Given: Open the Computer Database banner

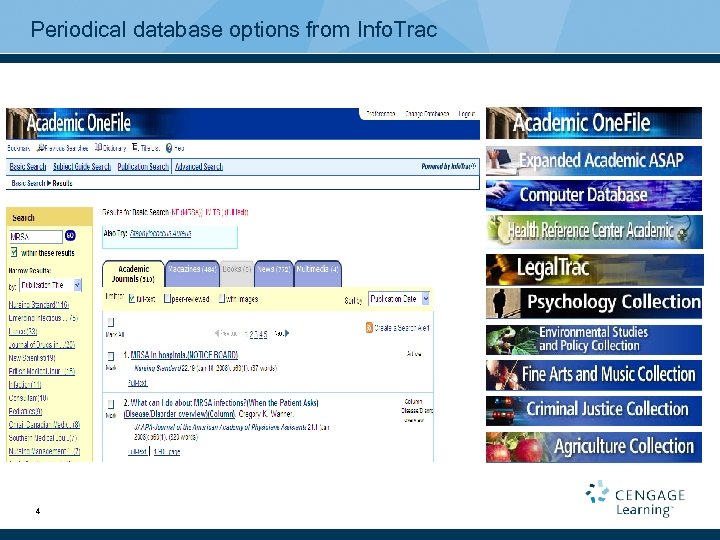Looking at the screenshot, I should click(x=594, y=195).
